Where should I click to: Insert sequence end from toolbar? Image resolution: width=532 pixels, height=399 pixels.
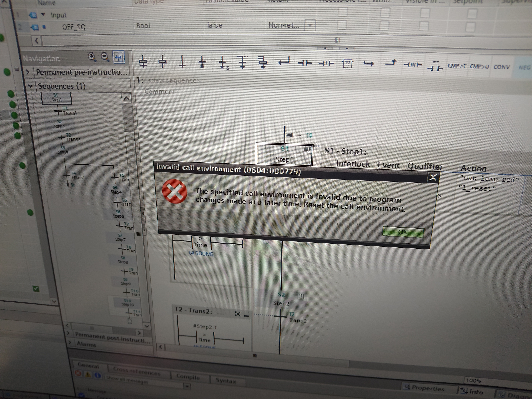(202, 62)
